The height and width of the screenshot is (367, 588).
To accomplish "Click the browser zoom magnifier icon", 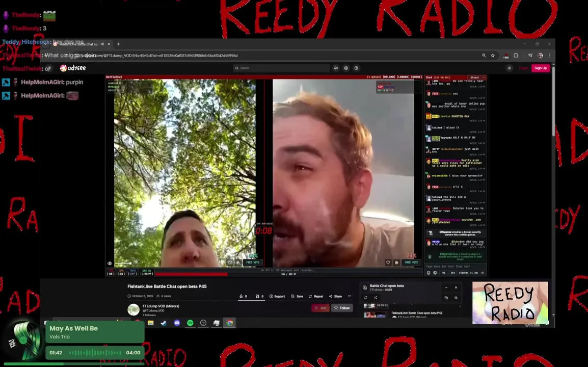I will point(484,56).
